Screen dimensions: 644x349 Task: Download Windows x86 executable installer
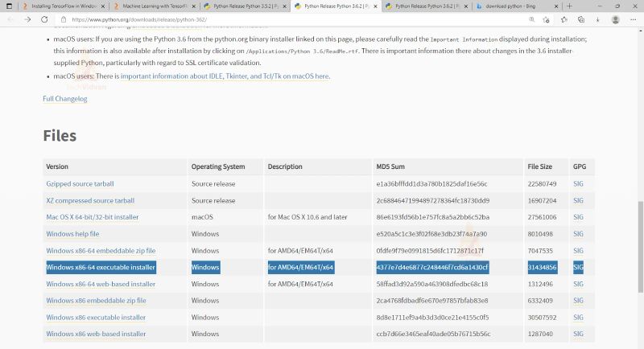pyautogui.click(x=96, y=318)
